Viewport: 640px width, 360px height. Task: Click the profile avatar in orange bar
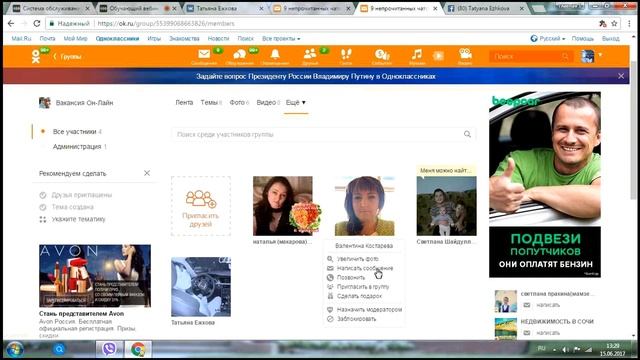pyautogui.click(x=587, y=56)
